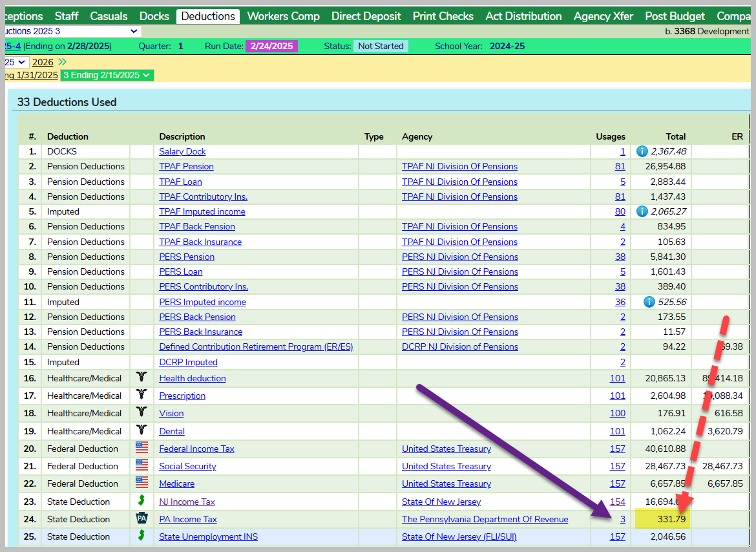Click info icon beside PERS Imputed income total
Image resolution: width=756 pixels, height=552 pixels.
pyautogui.click(x=649, y=302)
